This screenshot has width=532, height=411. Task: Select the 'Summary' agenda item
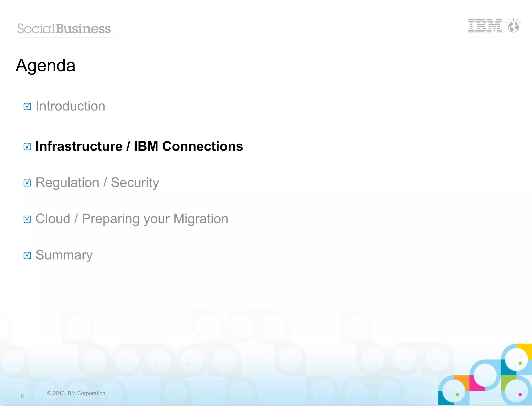pyautogui.click(x=64, y=255)
